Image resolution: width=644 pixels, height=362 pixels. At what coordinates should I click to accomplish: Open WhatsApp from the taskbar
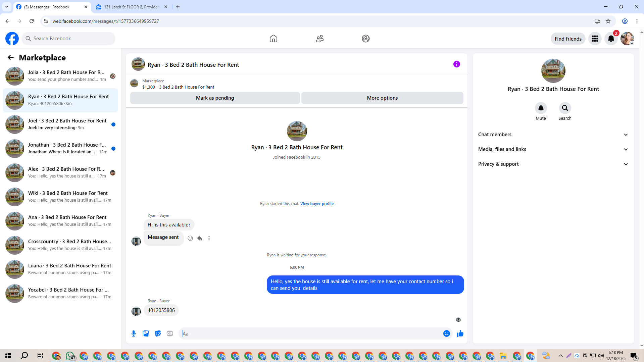tap(70, 356)
